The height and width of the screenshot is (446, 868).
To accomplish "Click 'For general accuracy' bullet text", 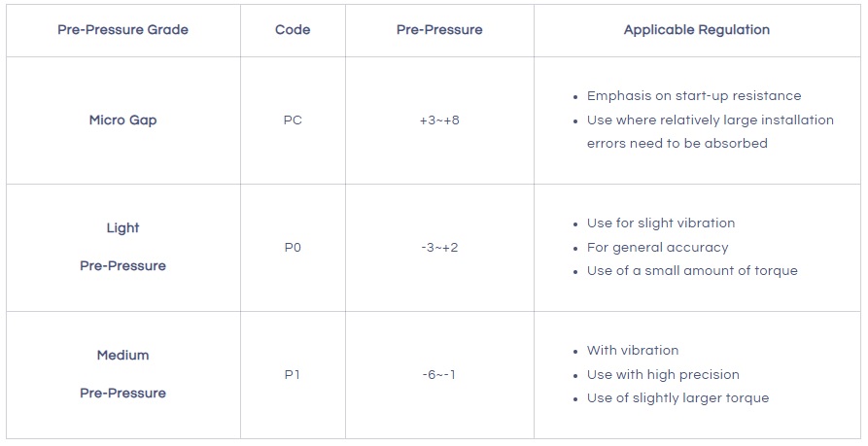I will (657, 247).
